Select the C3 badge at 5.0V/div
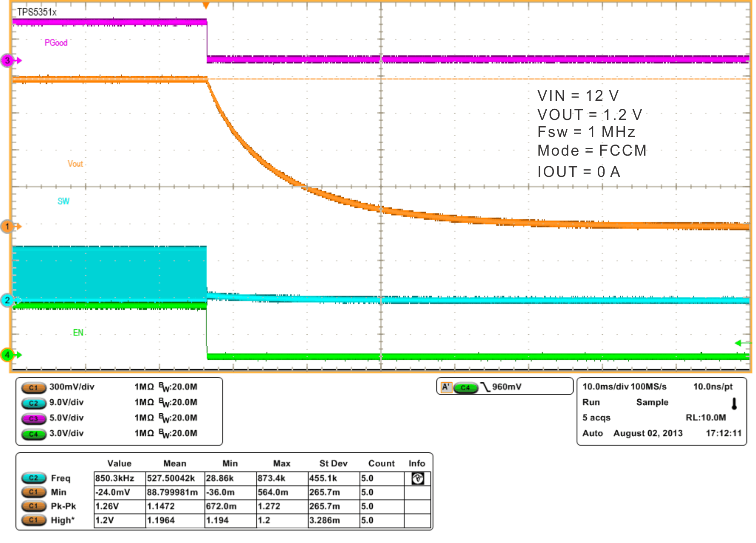 click(34, 418)
